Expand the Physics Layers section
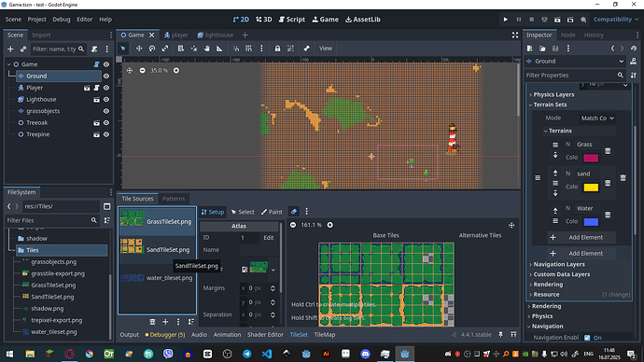This screenshot has width=644, height=362. tap(553, 94)
